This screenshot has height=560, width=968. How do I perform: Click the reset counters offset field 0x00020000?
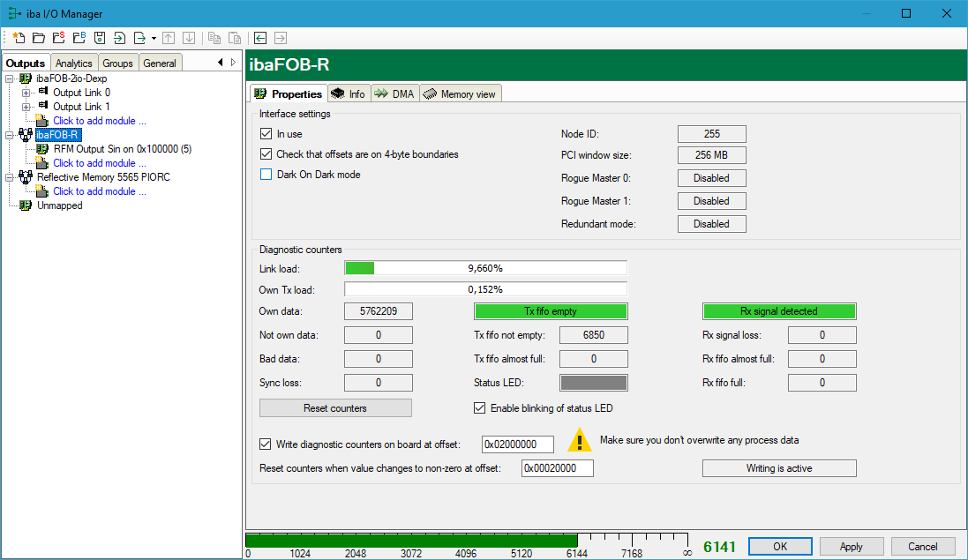(557, 468)
